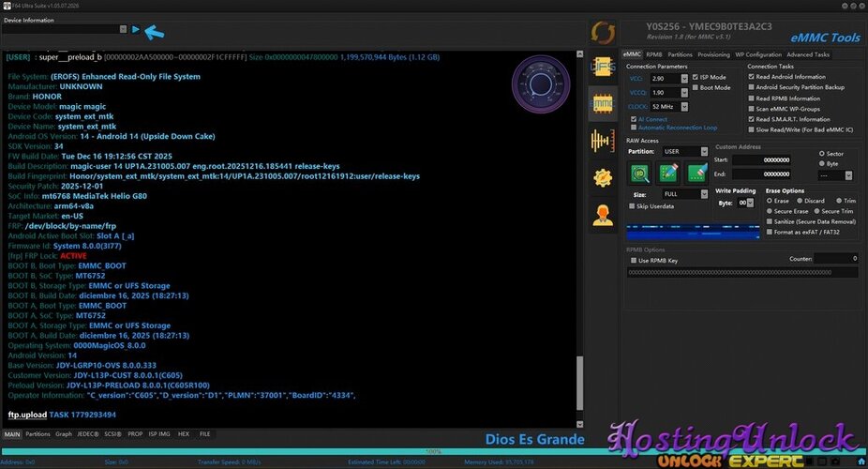
Task: Enable Automatic Reconnection Loop
Action: (634, 128)
